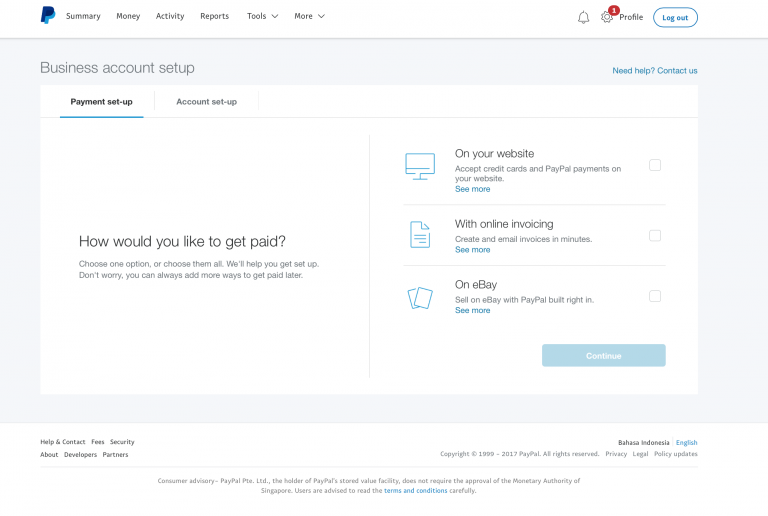768x516 pixels.
Task: Open the About footer link
Action: [49, 454]
